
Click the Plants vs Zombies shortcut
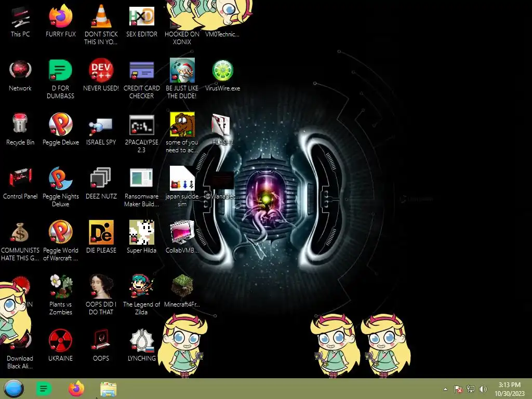click(x=60, y=286)
